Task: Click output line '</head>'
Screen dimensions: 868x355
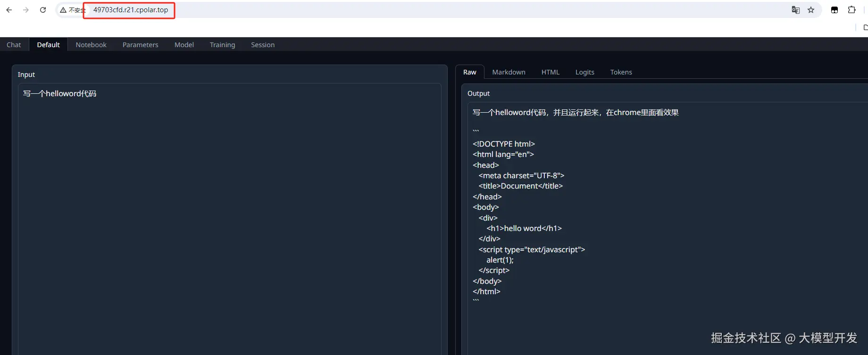Action: 487,197
